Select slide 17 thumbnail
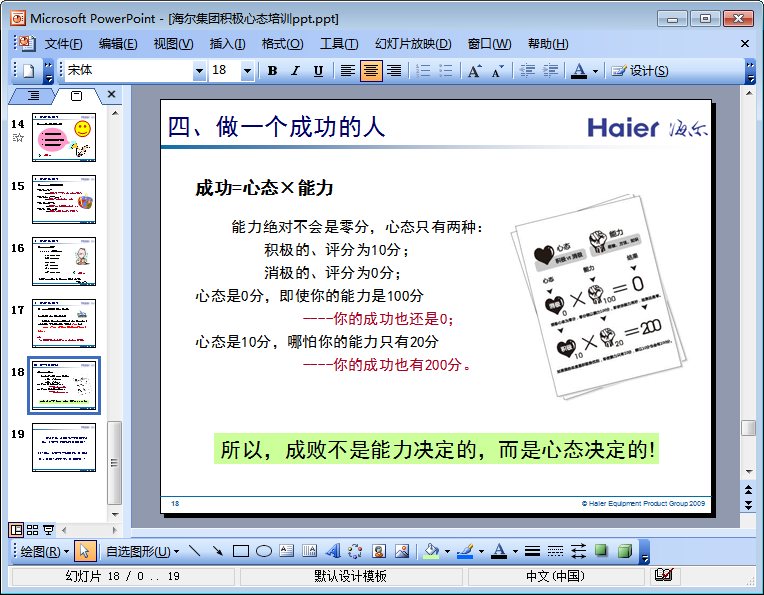Screen dimensions: 764x595 click(64, 323)
